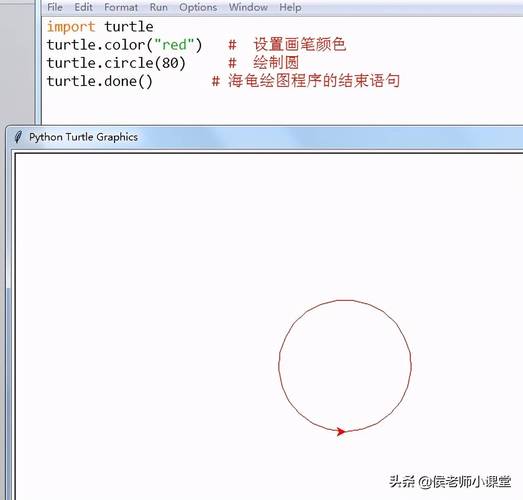Open the Run menu
Image resolution: width=523 pixels, height=500 pixels.
pos(158,7)
